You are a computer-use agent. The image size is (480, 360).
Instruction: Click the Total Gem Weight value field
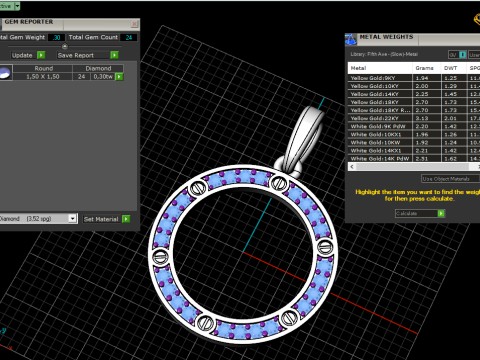(56, 37)
